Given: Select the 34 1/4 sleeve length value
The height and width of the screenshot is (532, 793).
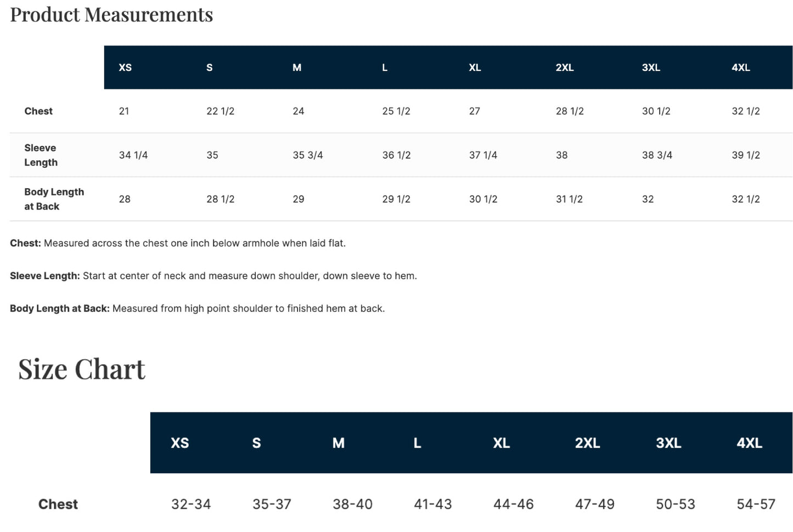Looking at the screenshot, I should [x=133, y=155].
